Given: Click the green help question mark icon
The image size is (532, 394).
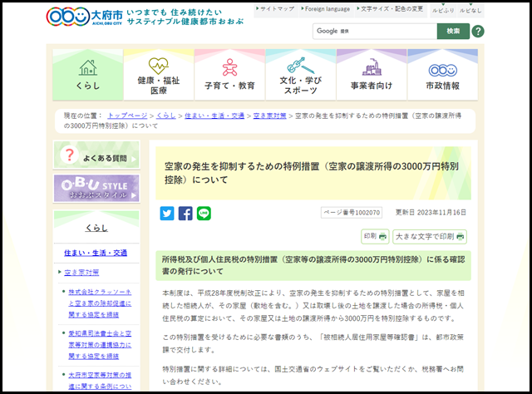Looking at the screenshot, I should [x=478, y=32].
